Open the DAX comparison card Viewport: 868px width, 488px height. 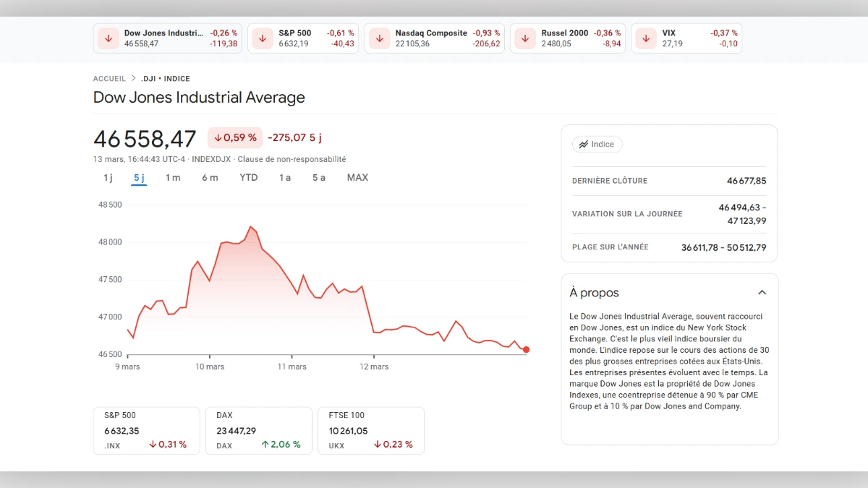point(258,430)
